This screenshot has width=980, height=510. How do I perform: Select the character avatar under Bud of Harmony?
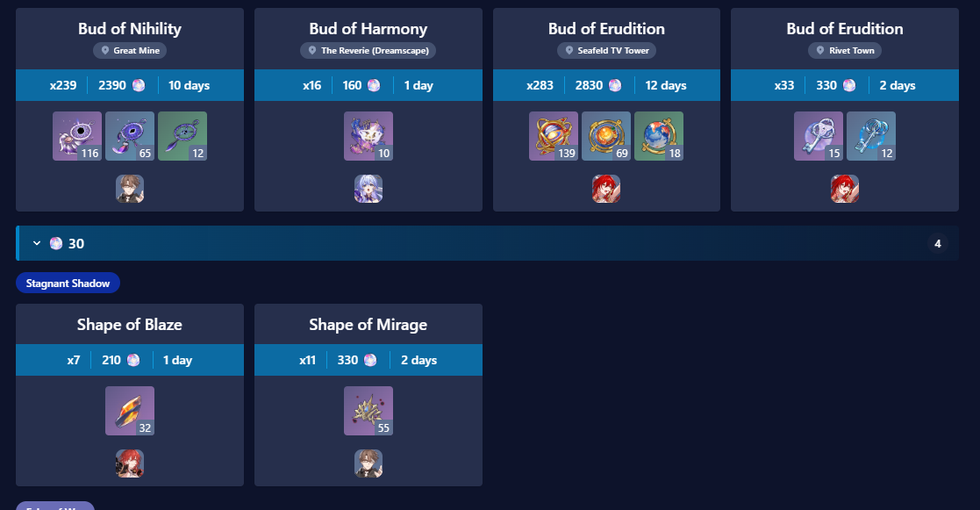tap(368, 189)
